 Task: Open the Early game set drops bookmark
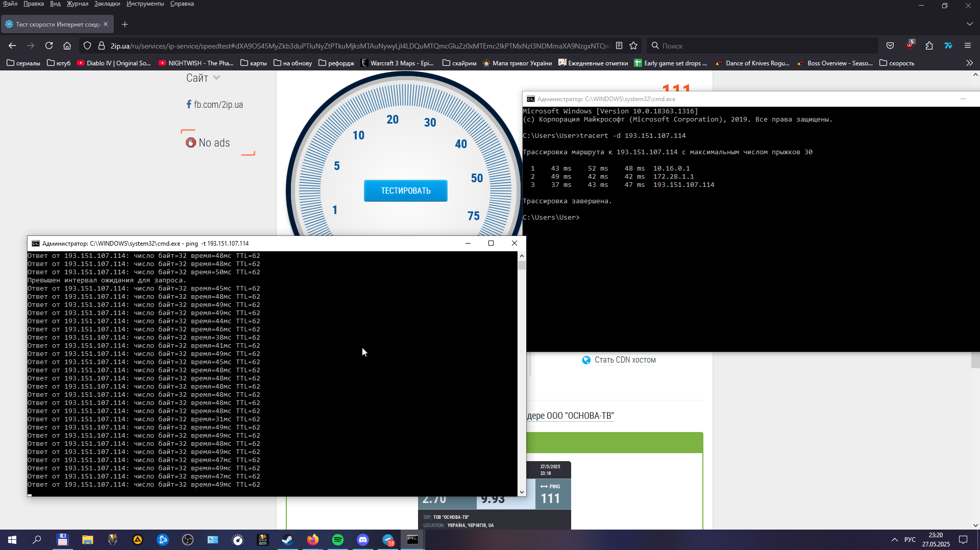[x=671, y=63]
